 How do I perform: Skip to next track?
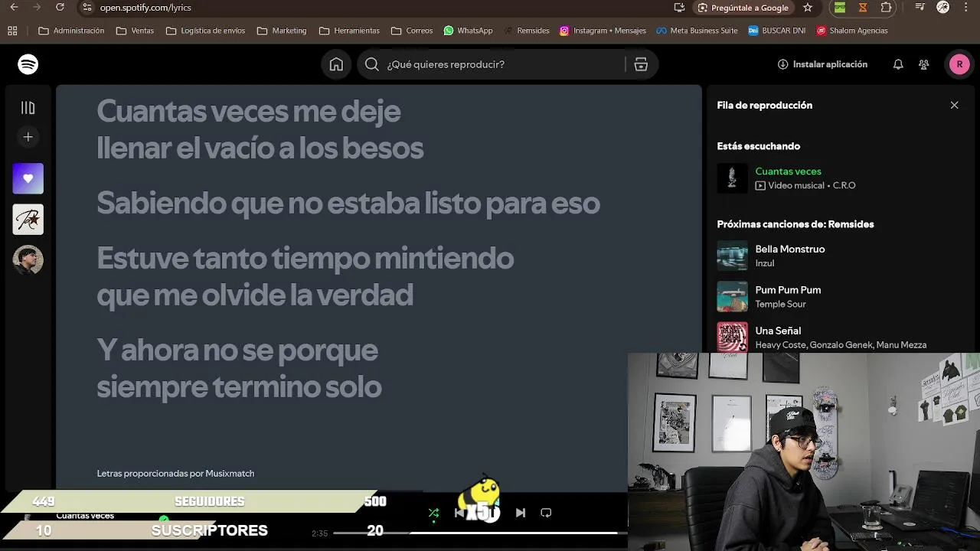pos(521,513)
